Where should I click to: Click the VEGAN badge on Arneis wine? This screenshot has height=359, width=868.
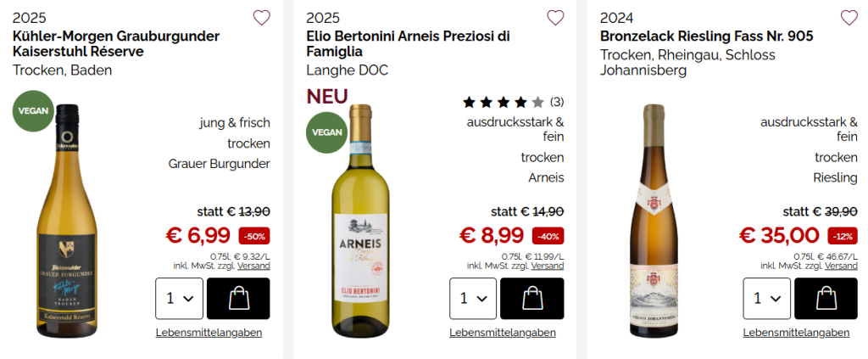[327, 132]
